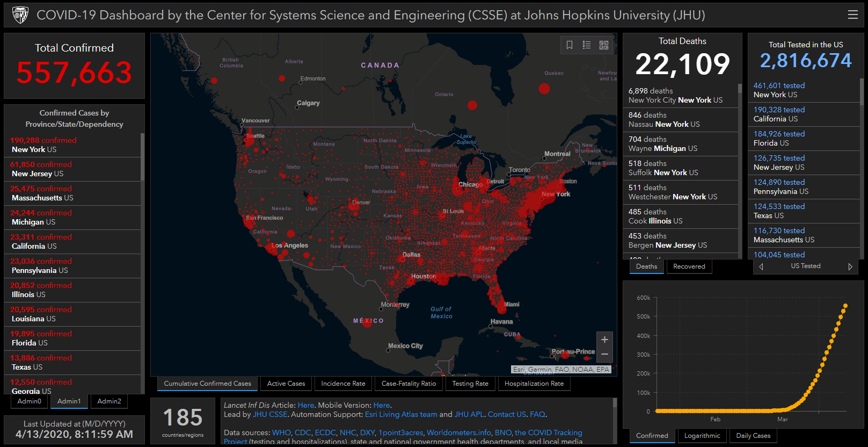The image size is (868, 447).
Task: Open the JHU APL link
Action: click(469, 414)
